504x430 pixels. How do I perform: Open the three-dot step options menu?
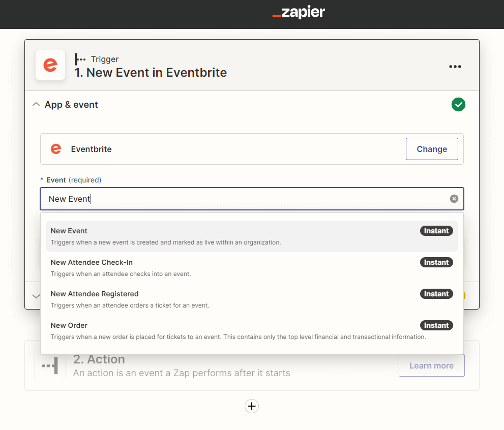pyautogui.click(x=455, y=67)
